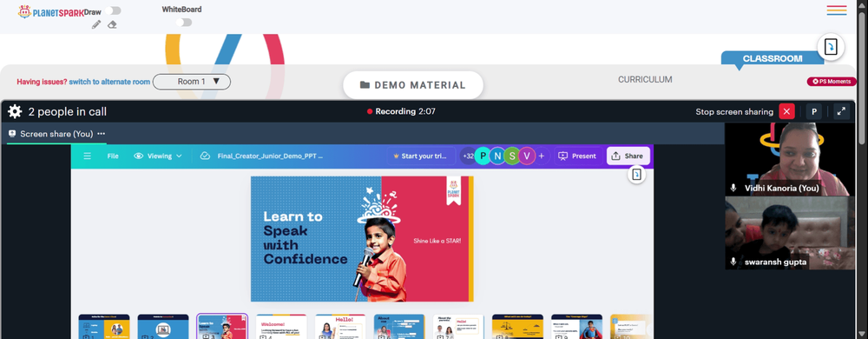868x339 pixels.
Task: Open the File menu in Canva
Action: coord(113,156)
